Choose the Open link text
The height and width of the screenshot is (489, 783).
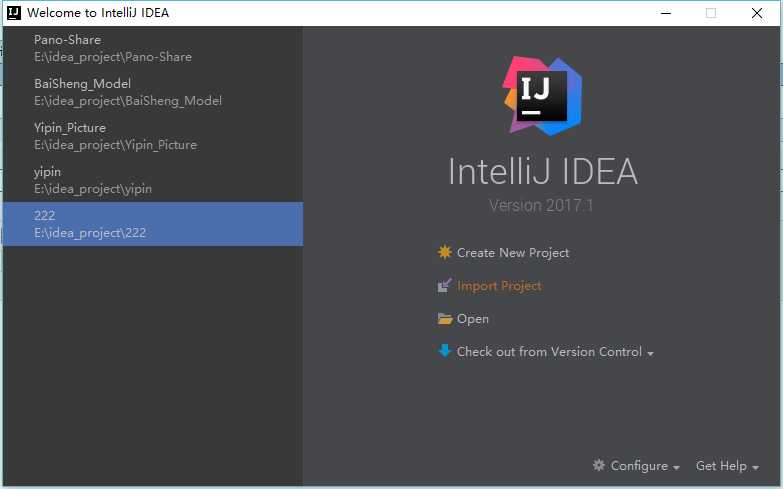click(472, 319)
